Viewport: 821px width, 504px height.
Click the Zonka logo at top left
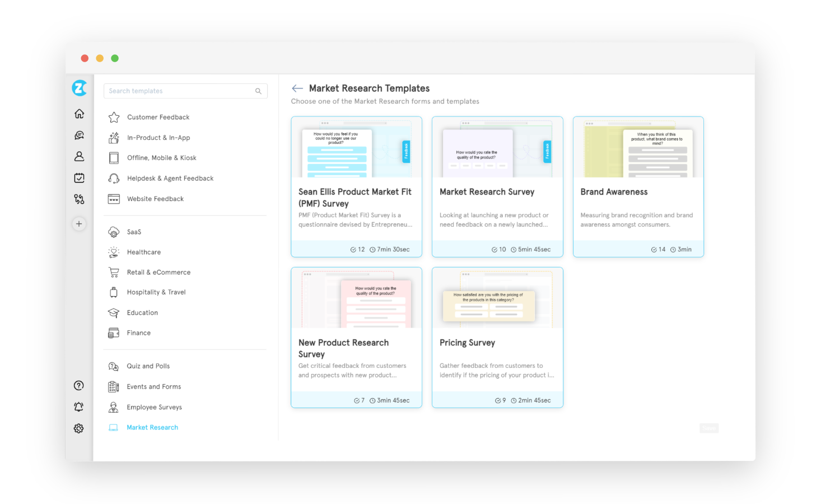point(79,88)
